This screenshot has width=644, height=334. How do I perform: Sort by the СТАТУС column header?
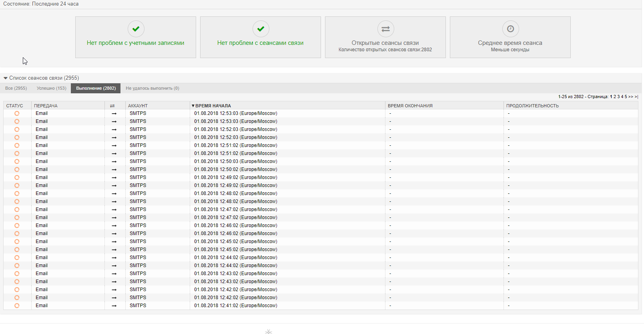(x=14, y=106)
